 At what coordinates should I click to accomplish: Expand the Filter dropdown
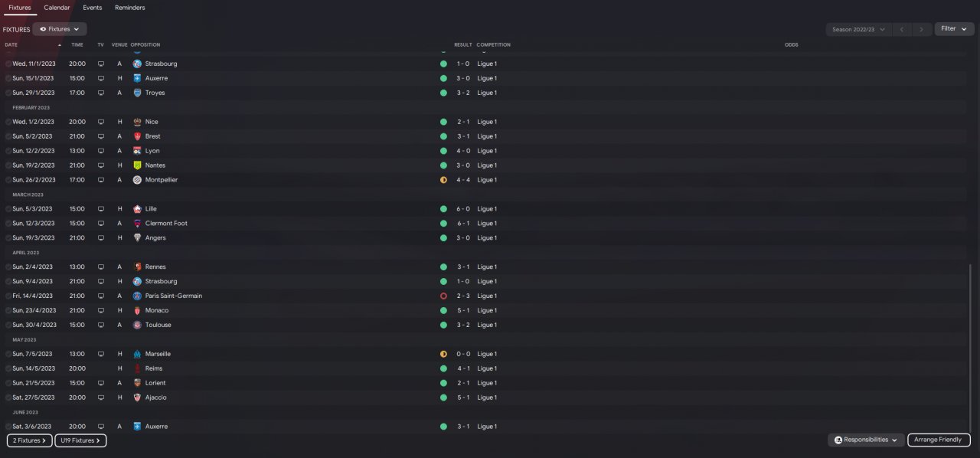tap(954, 29)
